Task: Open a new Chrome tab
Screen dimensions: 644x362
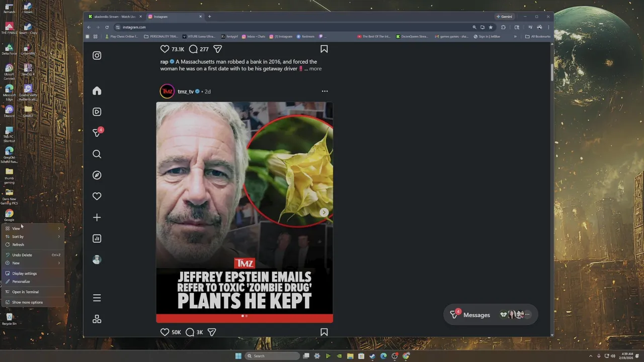Action: [210, 17]
